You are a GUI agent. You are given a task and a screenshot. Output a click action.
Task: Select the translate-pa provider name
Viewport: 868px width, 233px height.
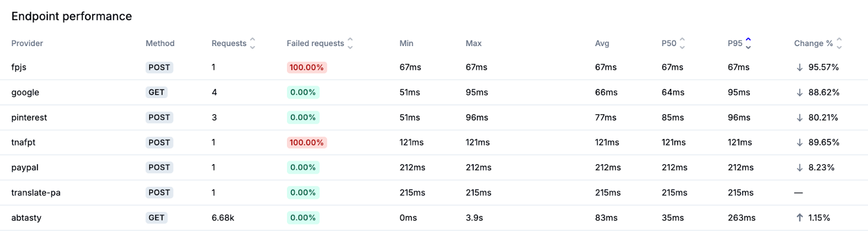[36, 193]
